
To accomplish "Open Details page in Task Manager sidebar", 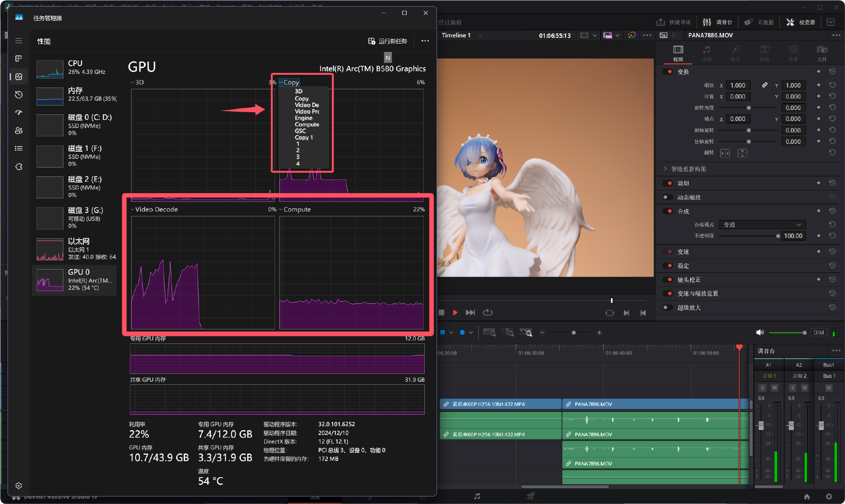I will 18,149.
